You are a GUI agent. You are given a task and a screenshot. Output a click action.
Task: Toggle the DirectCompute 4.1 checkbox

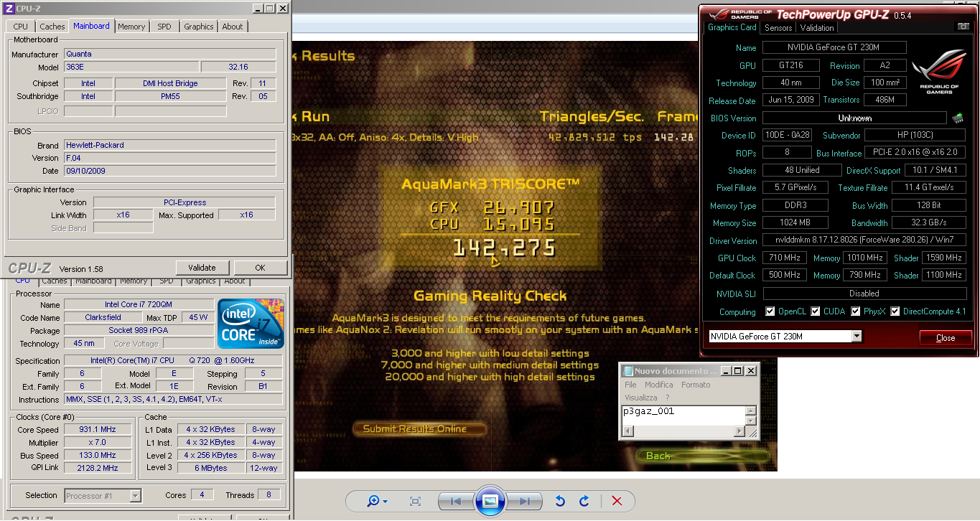pos(895,311)
